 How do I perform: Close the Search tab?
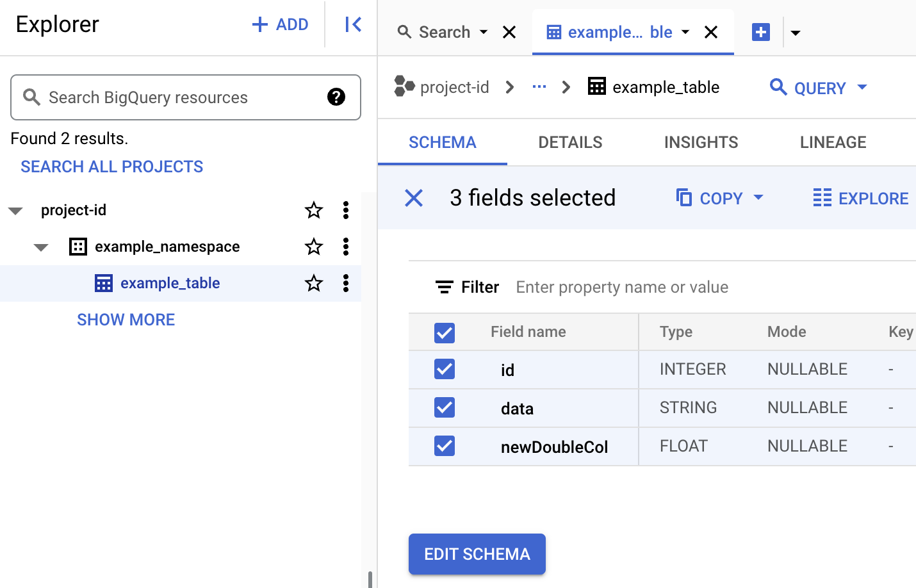509,32
